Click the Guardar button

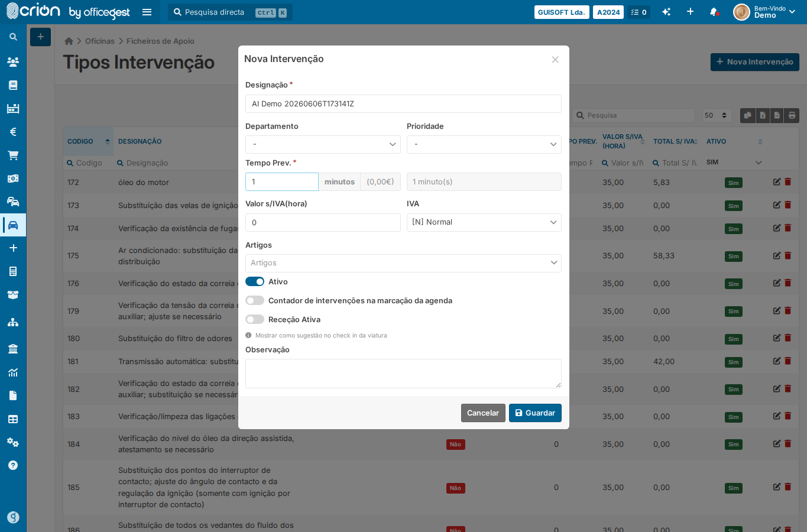tap(535, 413)
